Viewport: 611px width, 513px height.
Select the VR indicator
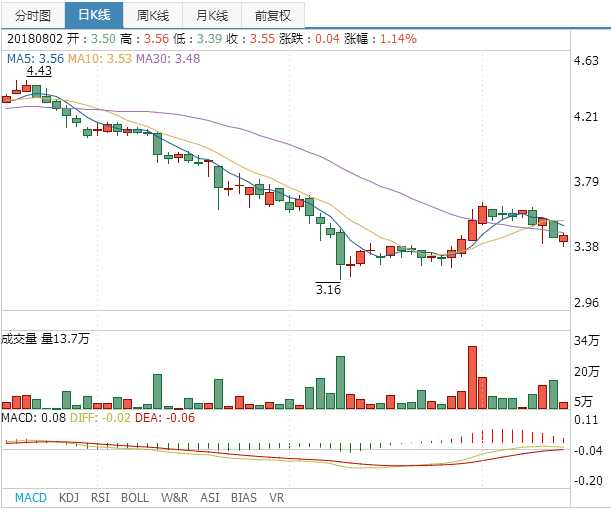(x=277, y=497)
